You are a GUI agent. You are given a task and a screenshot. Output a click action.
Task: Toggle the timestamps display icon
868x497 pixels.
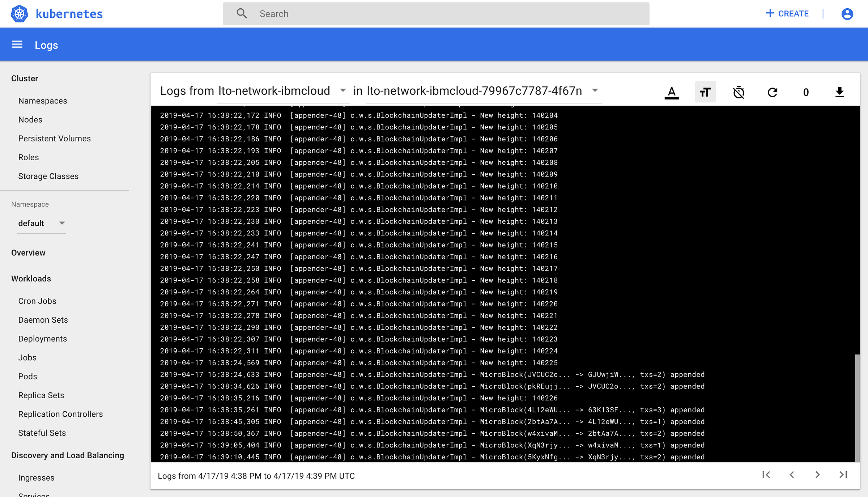click(x=739, y=92)
